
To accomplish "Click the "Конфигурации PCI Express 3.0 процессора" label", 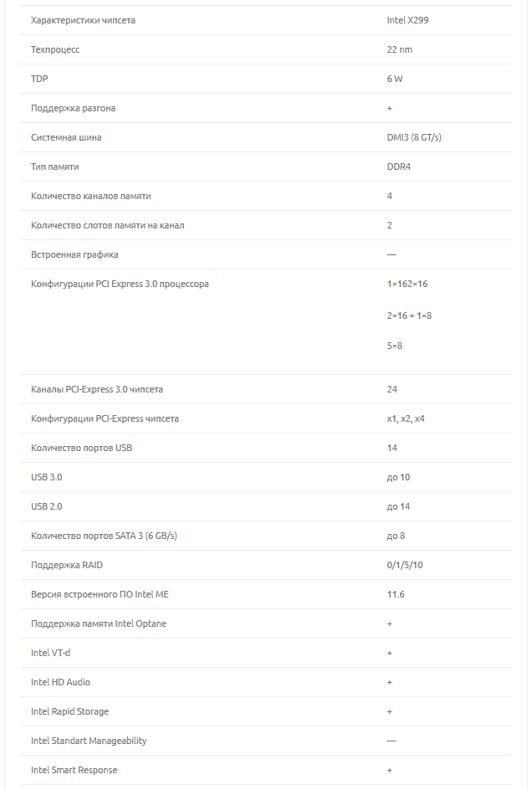I will click(x=120, y=284).
